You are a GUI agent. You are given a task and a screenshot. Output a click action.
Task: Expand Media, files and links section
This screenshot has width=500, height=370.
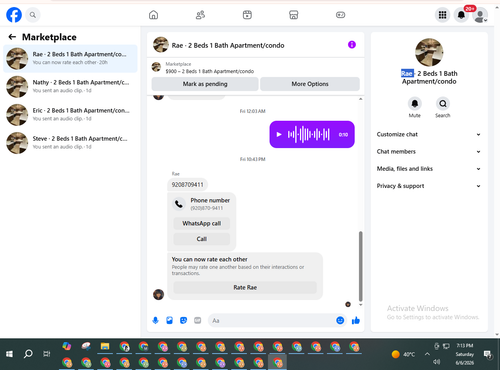[x=429, y=169]
